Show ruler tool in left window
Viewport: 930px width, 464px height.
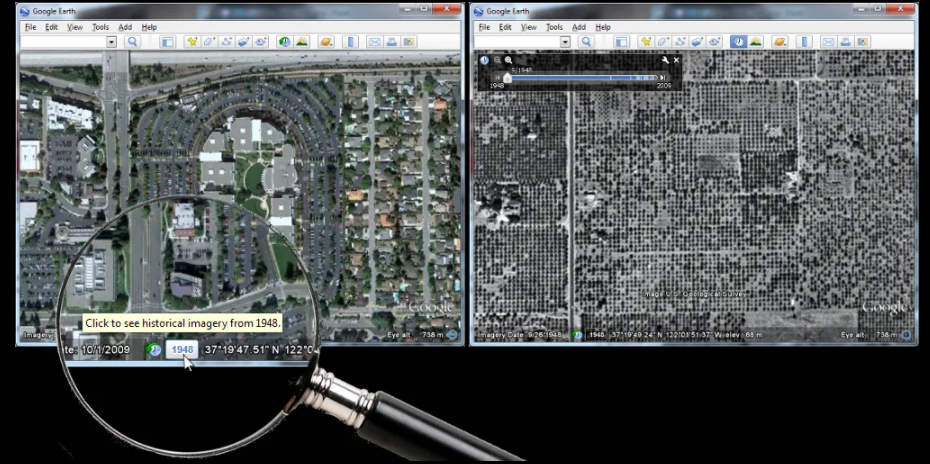click(351, 42)
